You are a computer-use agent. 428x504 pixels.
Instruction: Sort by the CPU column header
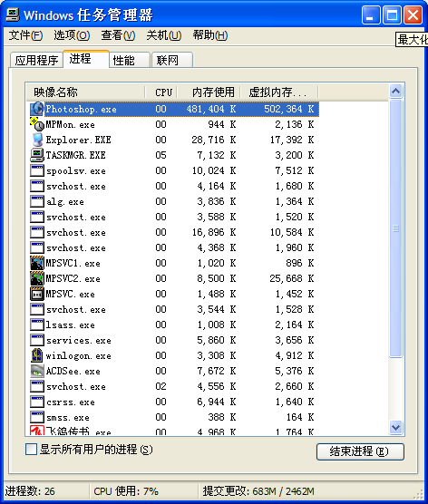[x=161, y=92]
